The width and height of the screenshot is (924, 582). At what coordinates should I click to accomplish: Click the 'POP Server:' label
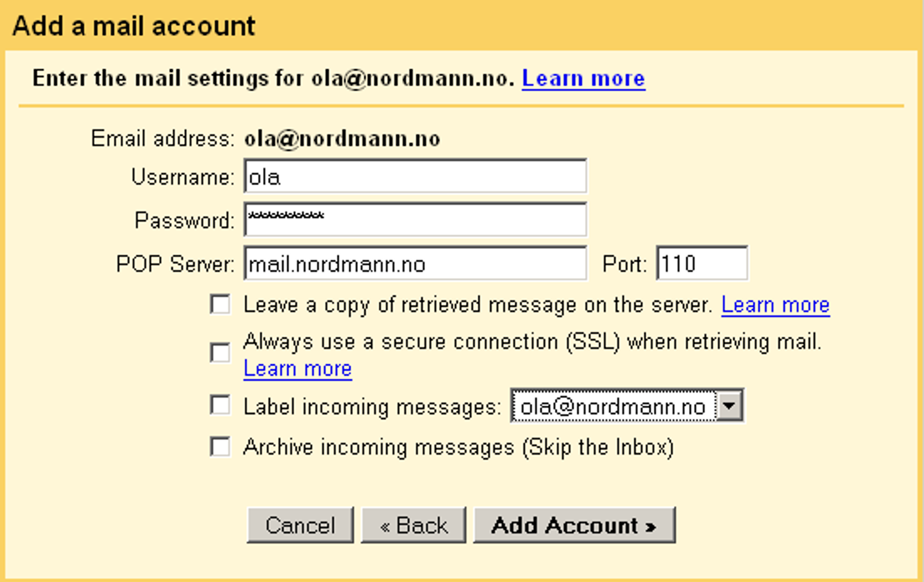176,264
